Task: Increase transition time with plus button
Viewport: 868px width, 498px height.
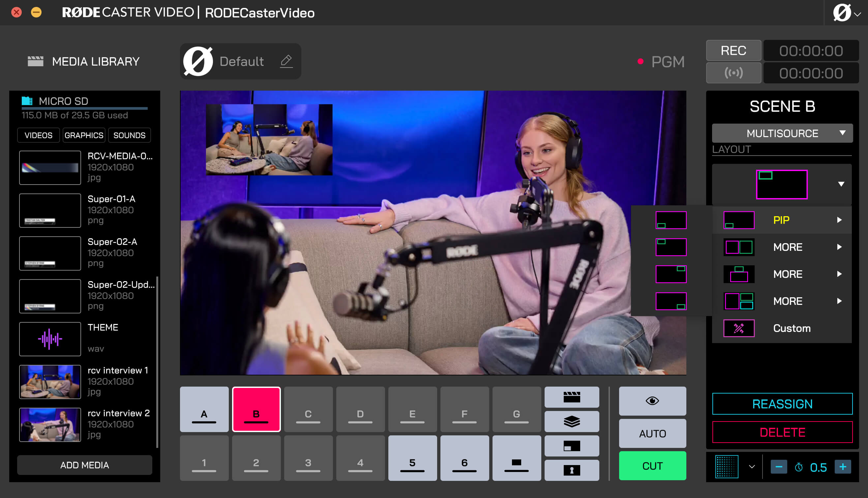Action: [x=843, y=467]
